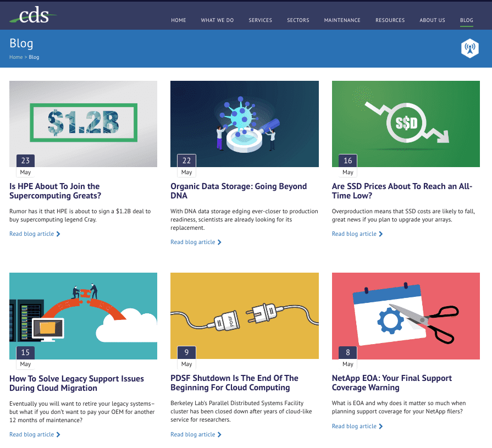
Task: Open the Sectors menu item
Action: pos(298,20)
